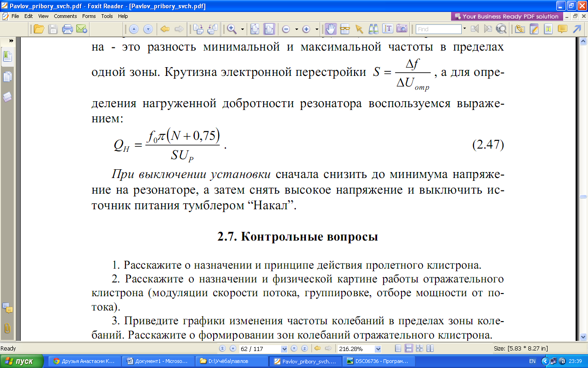588x368 pixels.
Task: Click the status bar previous page button
Action: coord(232,349)
